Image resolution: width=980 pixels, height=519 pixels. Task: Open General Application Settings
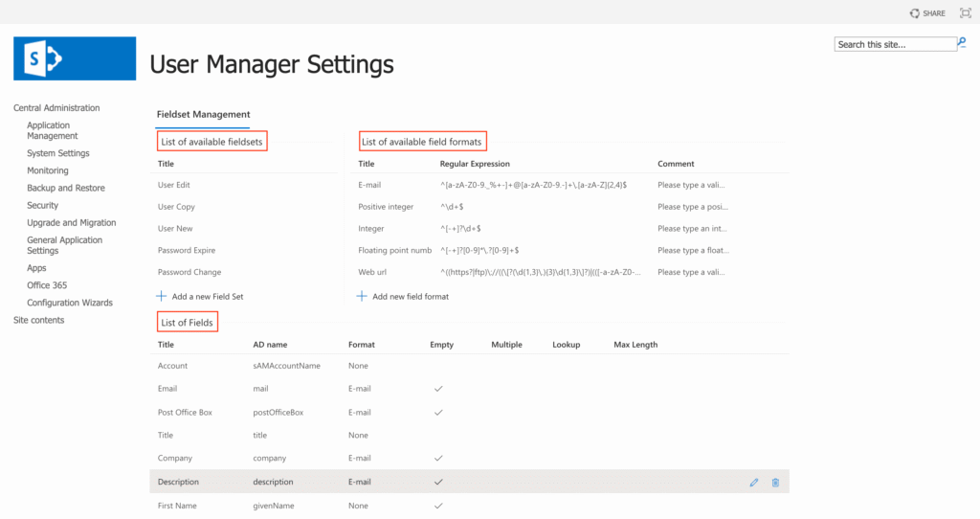[64, 245]
